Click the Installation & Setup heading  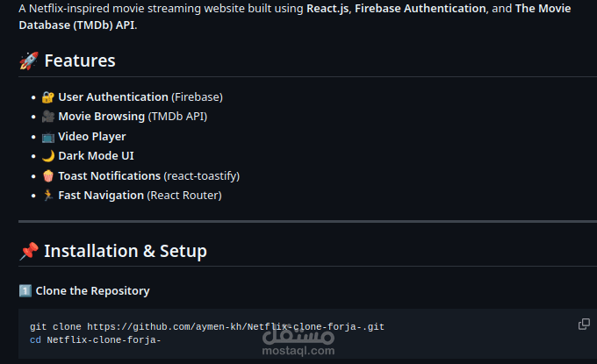(126, 251)
